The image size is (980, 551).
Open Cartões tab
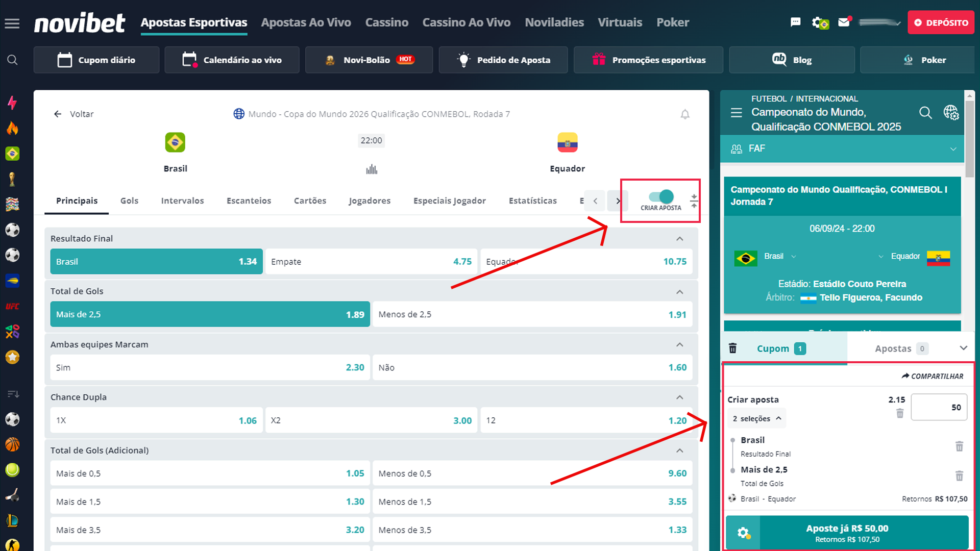click(310, 201)
